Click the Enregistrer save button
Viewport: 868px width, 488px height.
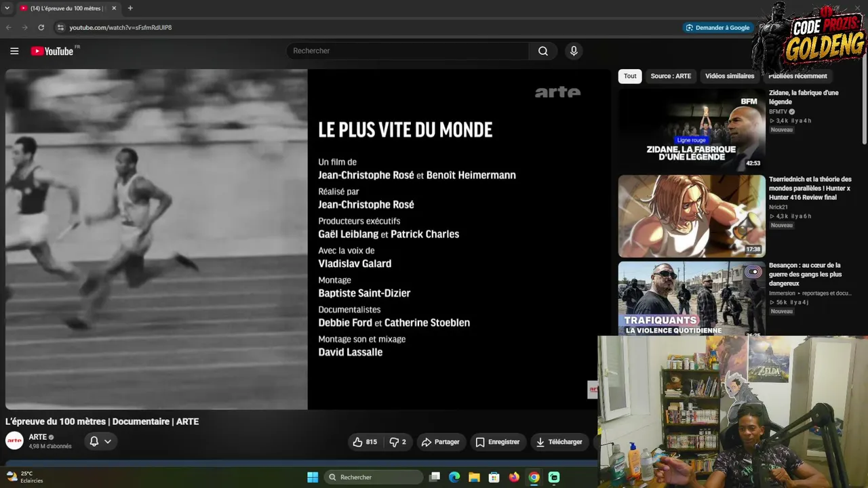click(x=497, y=442)
